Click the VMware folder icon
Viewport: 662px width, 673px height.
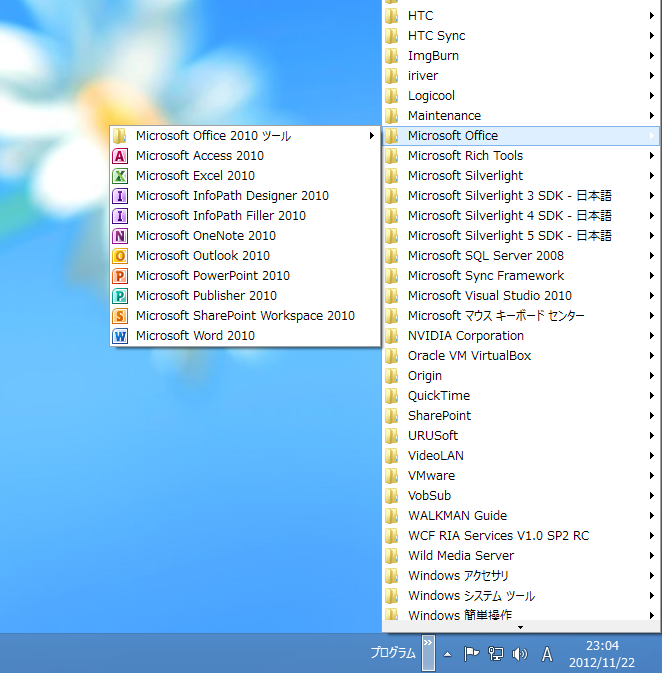click(x=392, y=476)
